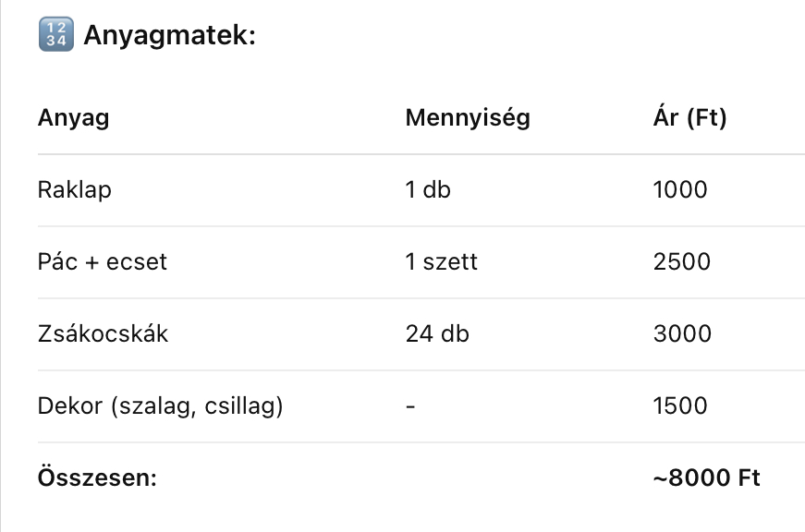Click the 1500 price cell

[x=679, y=405]
